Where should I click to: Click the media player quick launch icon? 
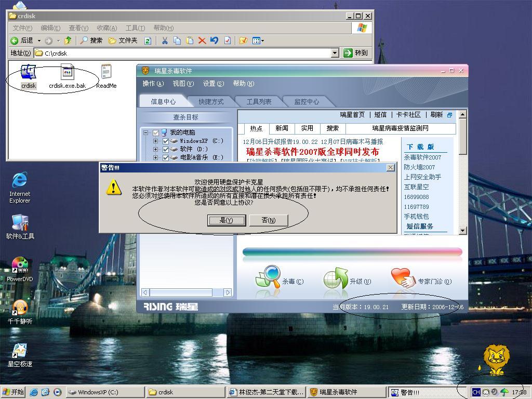click(x=58, y=392)
